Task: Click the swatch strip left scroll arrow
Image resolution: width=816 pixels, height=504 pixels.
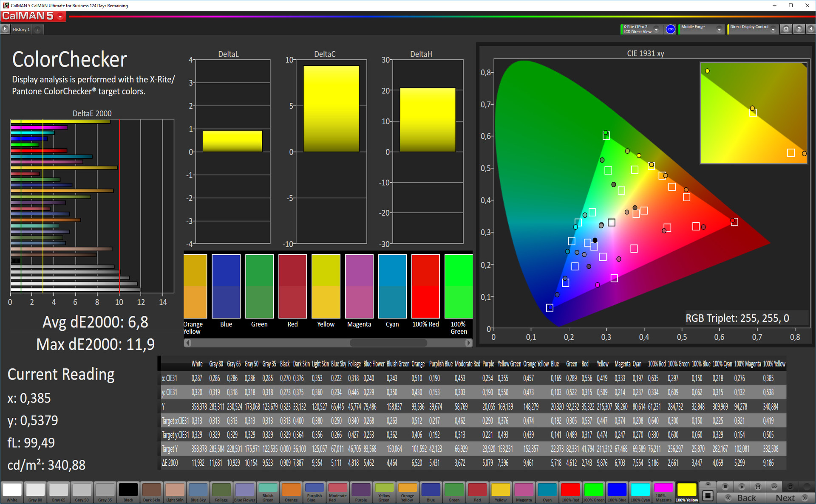Action: pyautogui.click(x=187, y=343)
